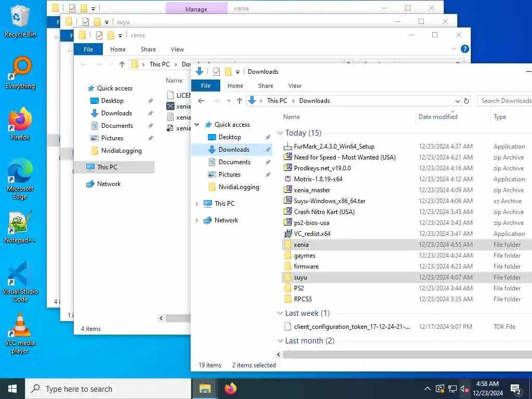Click Search Downloads field
The width and height of the screenshot is (532, 399).
[505, 101]
